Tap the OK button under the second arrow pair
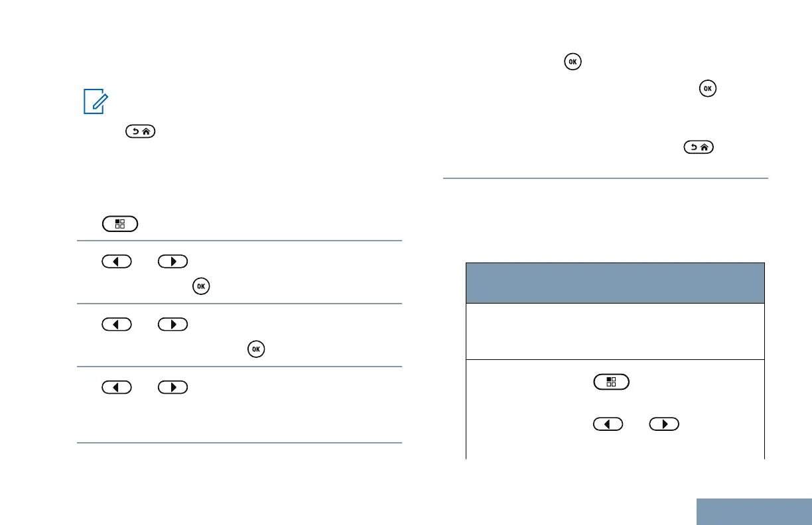The width and height of the screenshot is (812, 525). 255,349
